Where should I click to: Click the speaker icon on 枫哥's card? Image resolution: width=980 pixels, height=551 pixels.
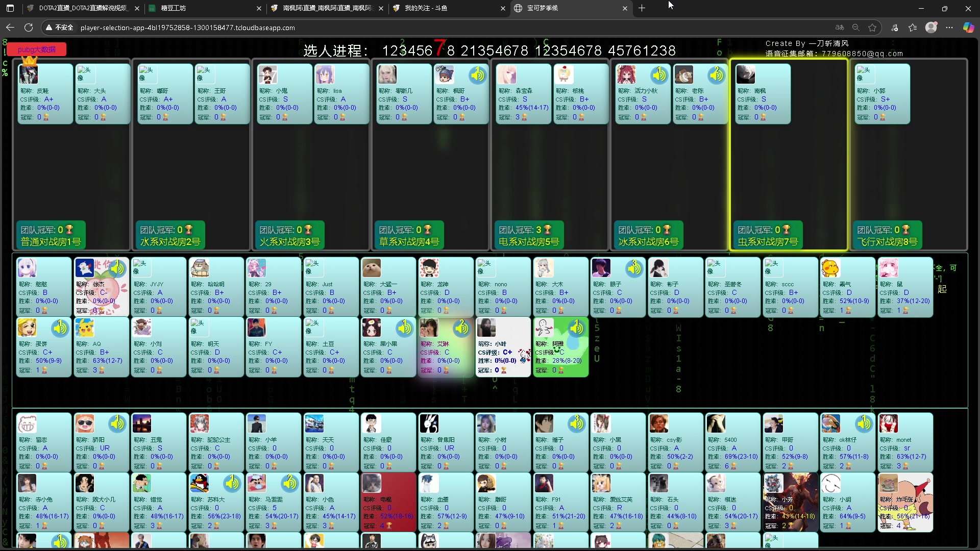point(478,75)
